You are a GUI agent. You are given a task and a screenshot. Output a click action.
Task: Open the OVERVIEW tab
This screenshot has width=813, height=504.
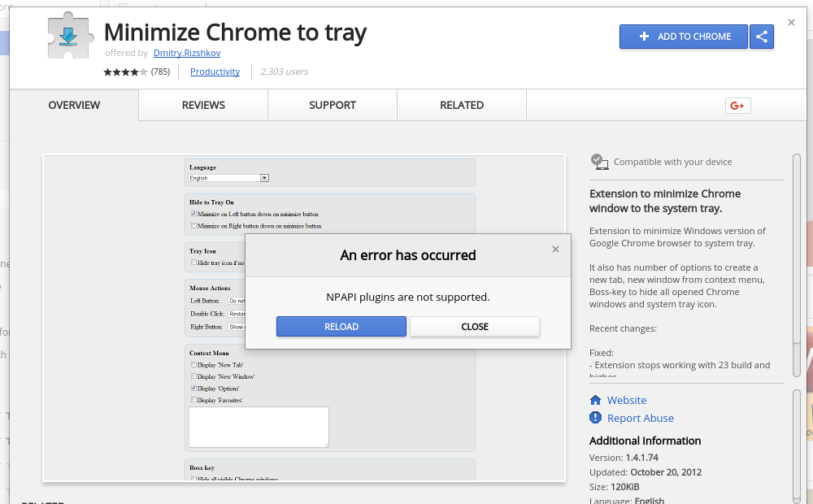(74, 105)
